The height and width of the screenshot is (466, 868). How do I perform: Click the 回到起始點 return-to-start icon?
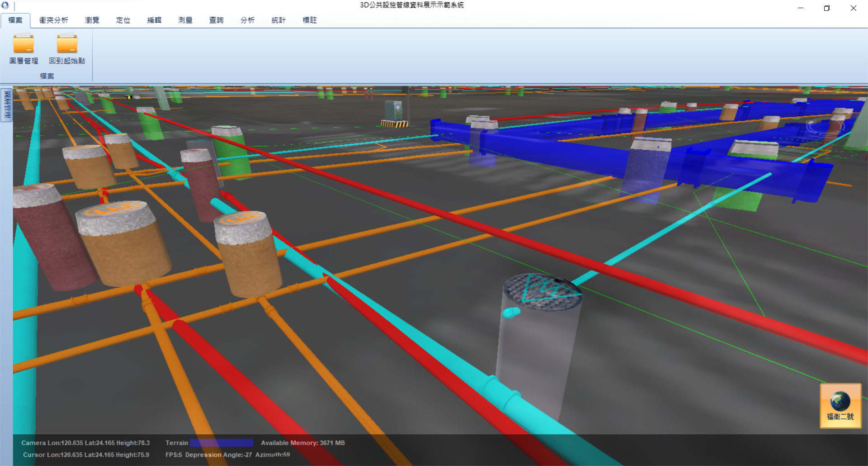click(67, 45)
